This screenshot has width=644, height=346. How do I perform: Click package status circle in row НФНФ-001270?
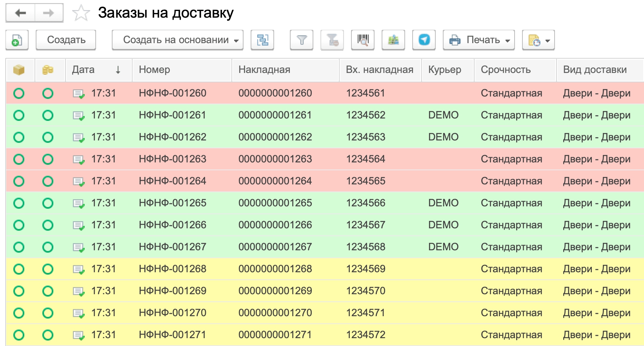(19, 313)
